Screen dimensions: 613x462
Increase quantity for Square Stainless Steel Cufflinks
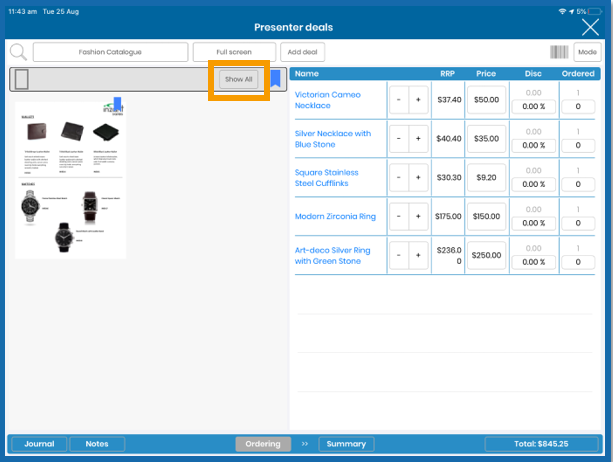[x=418, y=177]
